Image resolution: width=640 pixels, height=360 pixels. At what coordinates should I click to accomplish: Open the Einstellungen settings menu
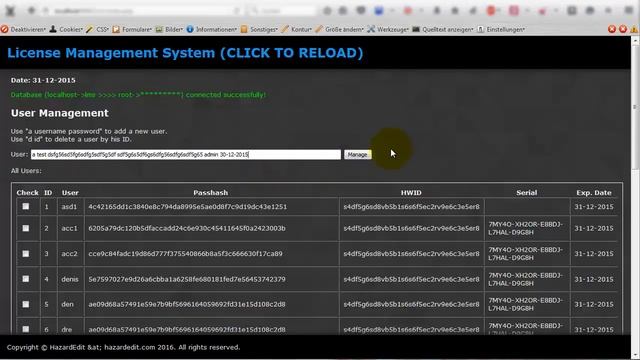point(501,29)
